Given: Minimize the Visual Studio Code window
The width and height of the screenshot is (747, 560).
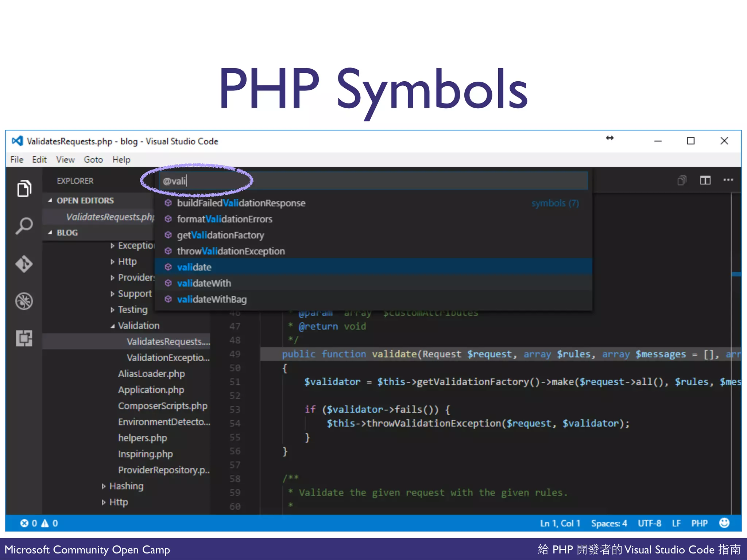Looking at the screenshot, I should pos(658,141).
